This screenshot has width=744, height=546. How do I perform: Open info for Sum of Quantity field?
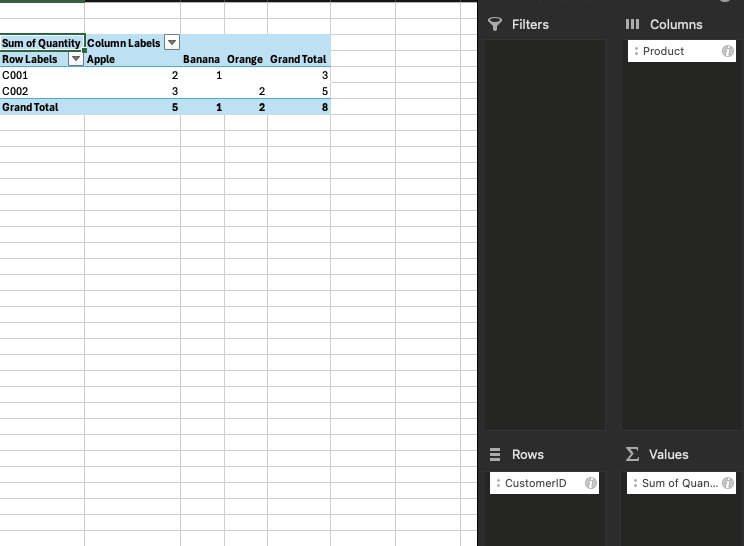tap(727, 483)
